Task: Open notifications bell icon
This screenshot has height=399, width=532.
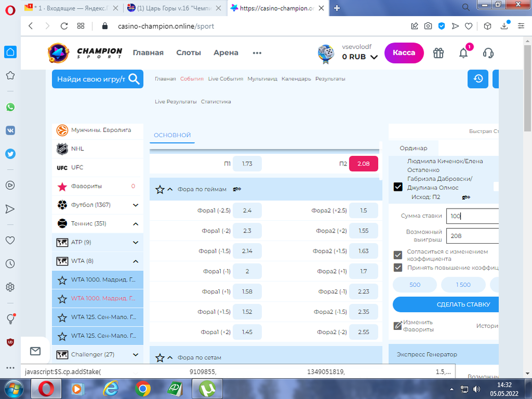Action: [x=463, y=53]
